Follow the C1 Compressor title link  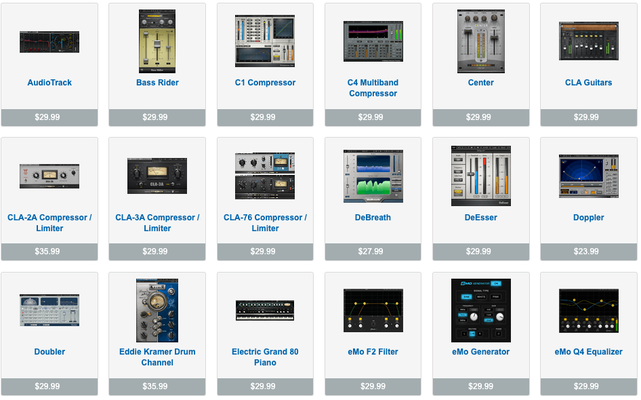265,83
